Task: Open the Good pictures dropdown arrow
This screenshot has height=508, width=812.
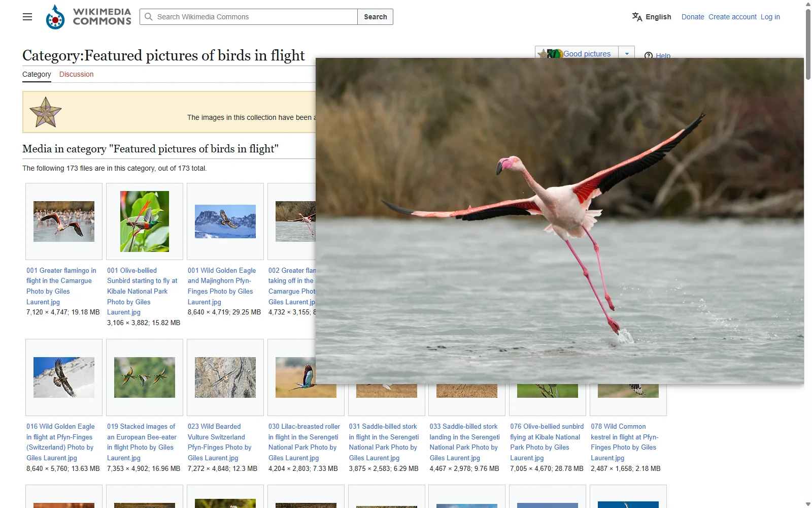Action: coord(627,53)
